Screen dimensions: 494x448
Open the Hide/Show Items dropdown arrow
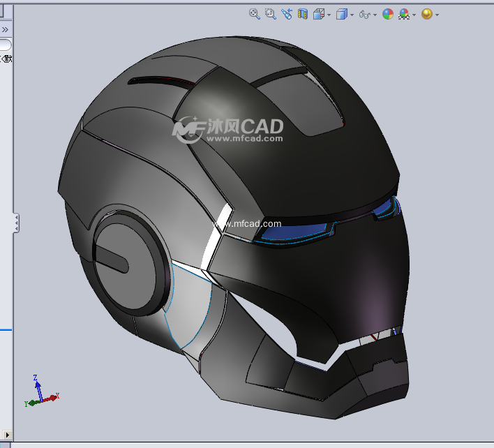point(375,15)
